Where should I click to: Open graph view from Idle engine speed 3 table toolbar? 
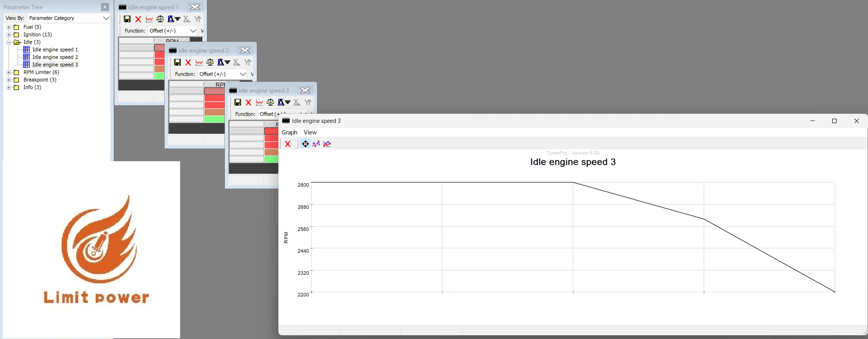point(259,102)
